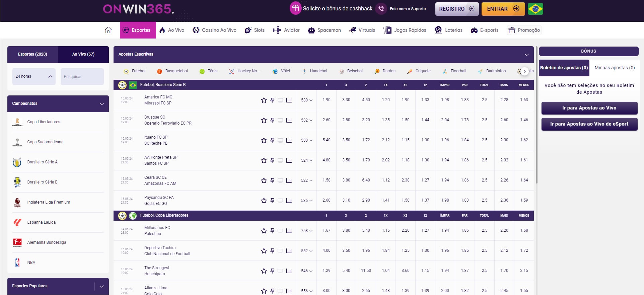Expand 532 more markets for Brusque SC
The image size is (644, 295).
click(306, 120)
